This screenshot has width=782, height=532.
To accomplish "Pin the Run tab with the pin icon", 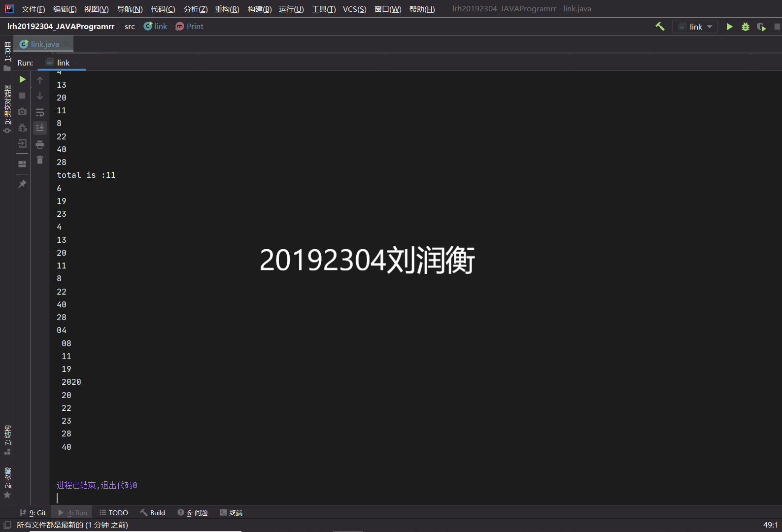I will [22, 184].
